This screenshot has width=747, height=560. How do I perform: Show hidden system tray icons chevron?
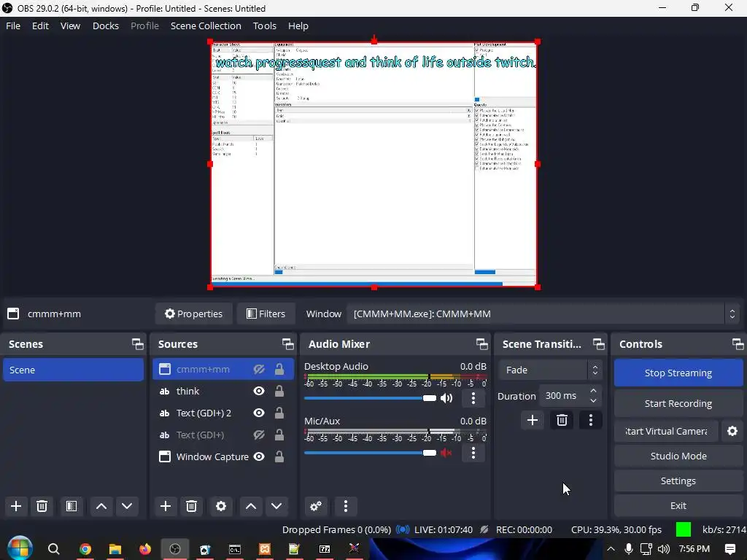click(611, 549)
